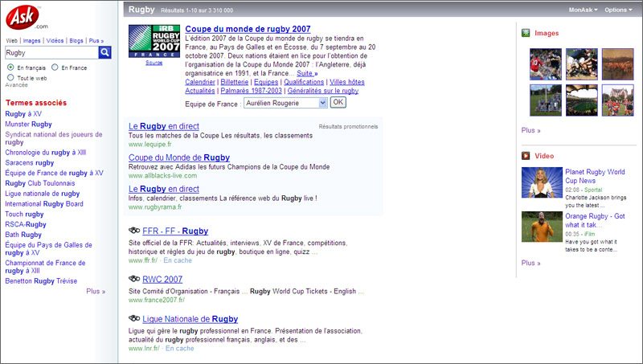643x364 pixels.
Task: Expand the Options dropdown menu
Action: pos(618,10)
